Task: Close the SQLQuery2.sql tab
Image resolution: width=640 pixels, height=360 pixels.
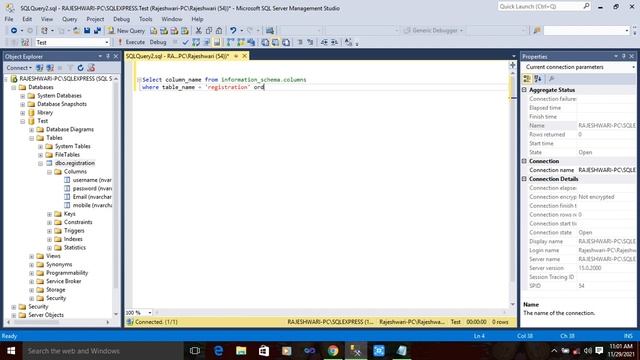Action: [x=244, y=56]
